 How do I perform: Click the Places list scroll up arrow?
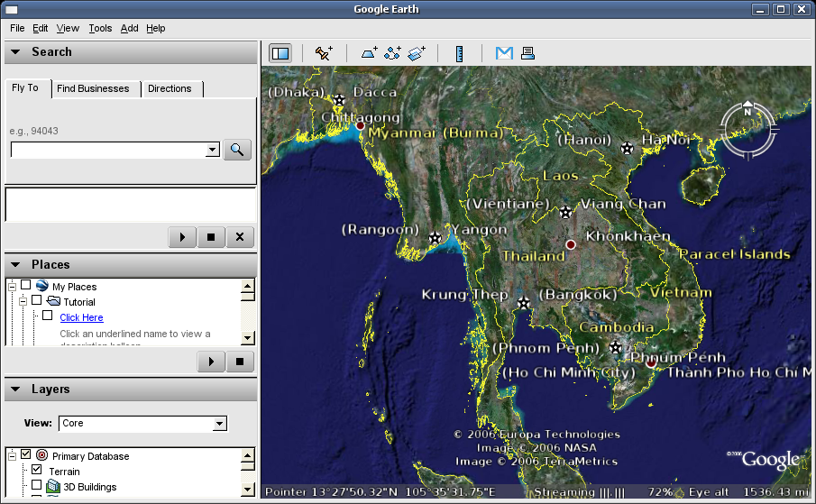[248, 286]
